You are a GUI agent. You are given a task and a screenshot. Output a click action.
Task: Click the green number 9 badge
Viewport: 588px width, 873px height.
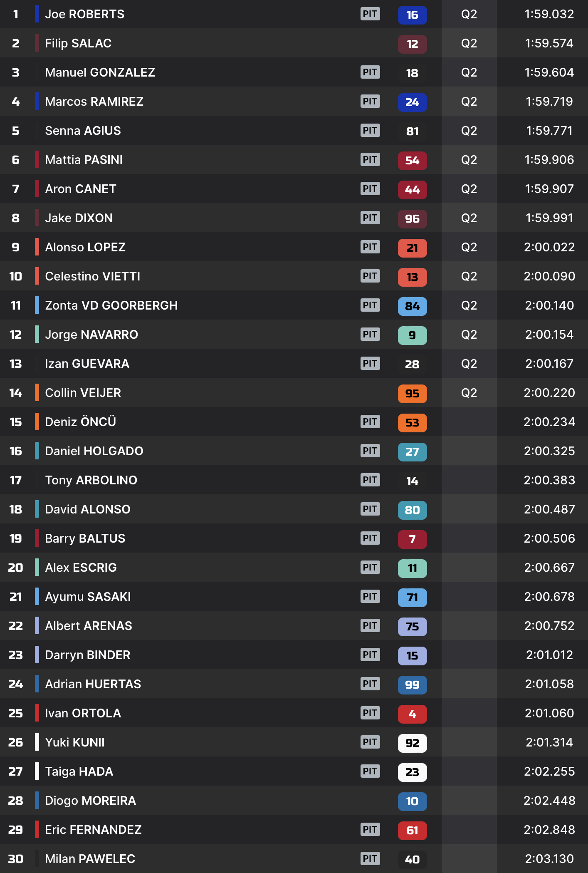point(412,335)
